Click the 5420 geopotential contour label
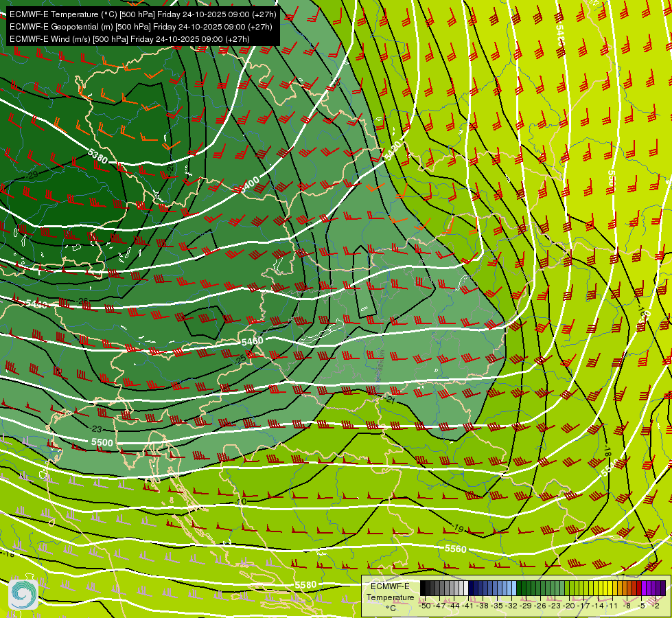Screen dimensions: 672x618 393,150
